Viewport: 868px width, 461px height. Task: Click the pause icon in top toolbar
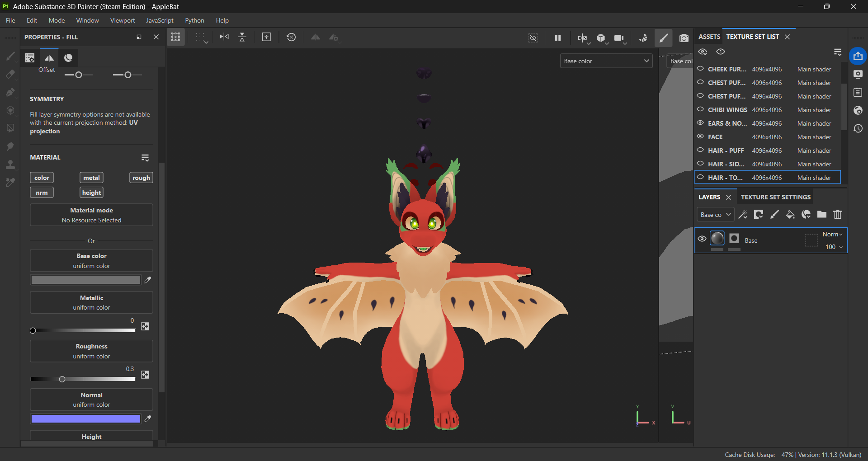tap(558, 38)
